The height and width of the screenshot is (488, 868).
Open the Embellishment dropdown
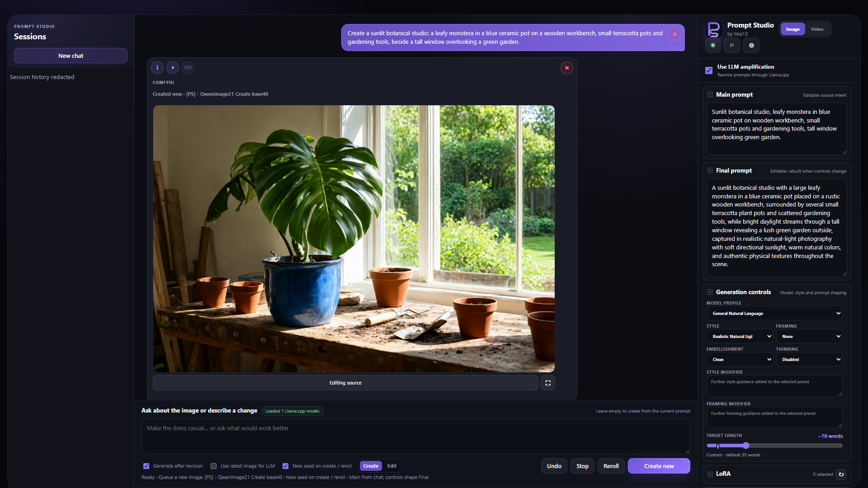pos(740,360)
